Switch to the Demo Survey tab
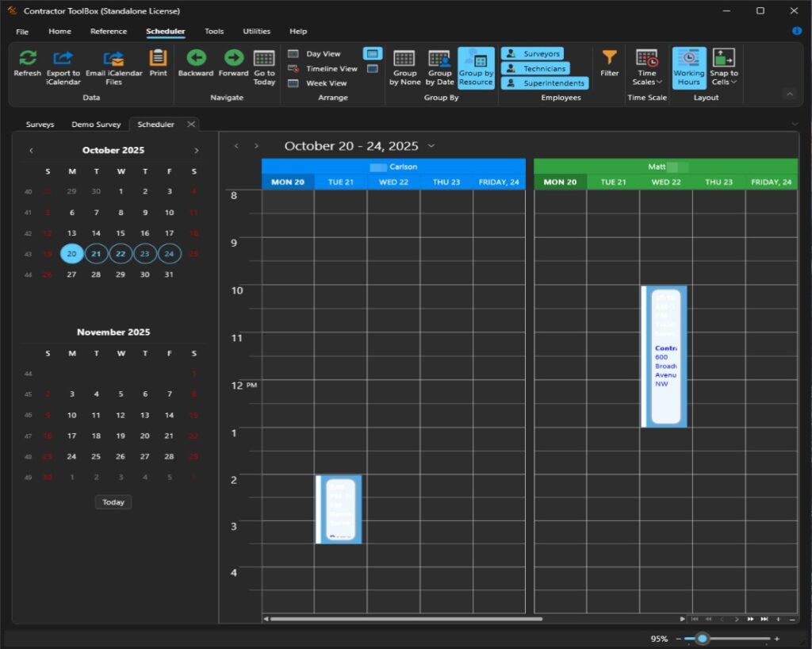The height and width of the screenshot is (649, 812). [95, 124]
